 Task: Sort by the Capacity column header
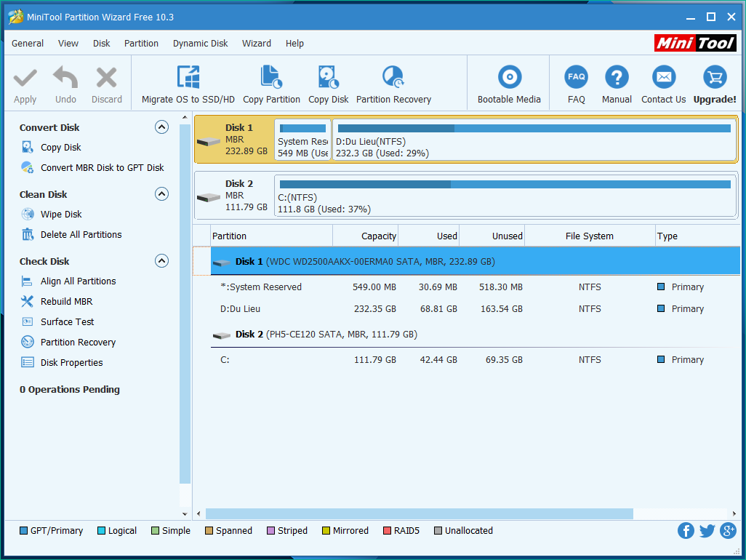click(x=366, y=236)
